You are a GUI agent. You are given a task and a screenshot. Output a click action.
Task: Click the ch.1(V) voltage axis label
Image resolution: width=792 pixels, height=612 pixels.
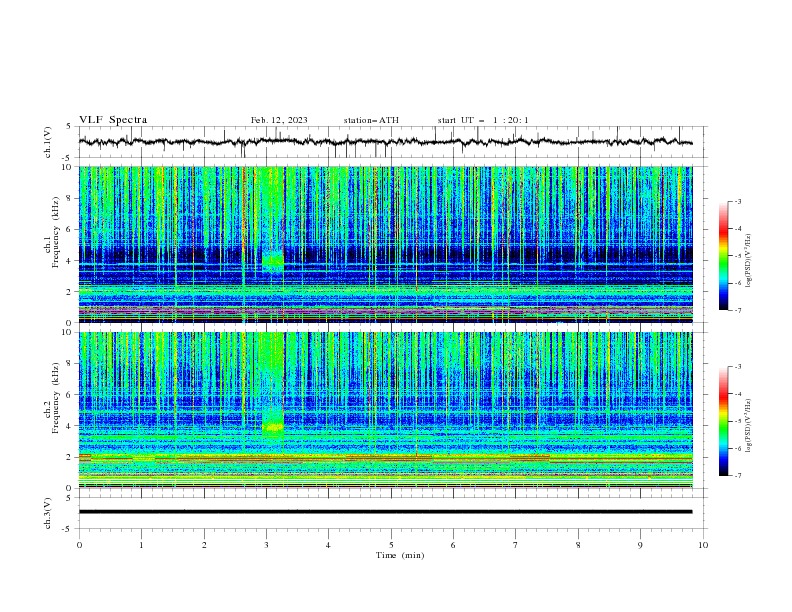pyautogui.click(x=48, y=142)
